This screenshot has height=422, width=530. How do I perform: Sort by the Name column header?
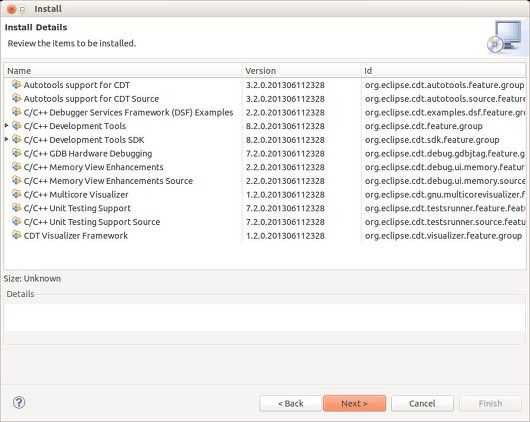click(123, 71)
